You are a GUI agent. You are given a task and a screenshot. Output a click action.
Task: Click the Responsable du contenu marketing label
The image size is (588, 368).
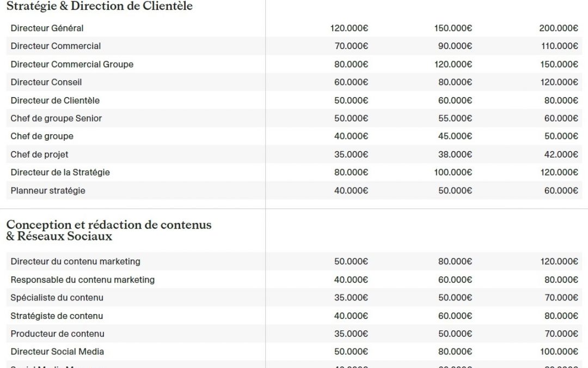tap(82, 280)
